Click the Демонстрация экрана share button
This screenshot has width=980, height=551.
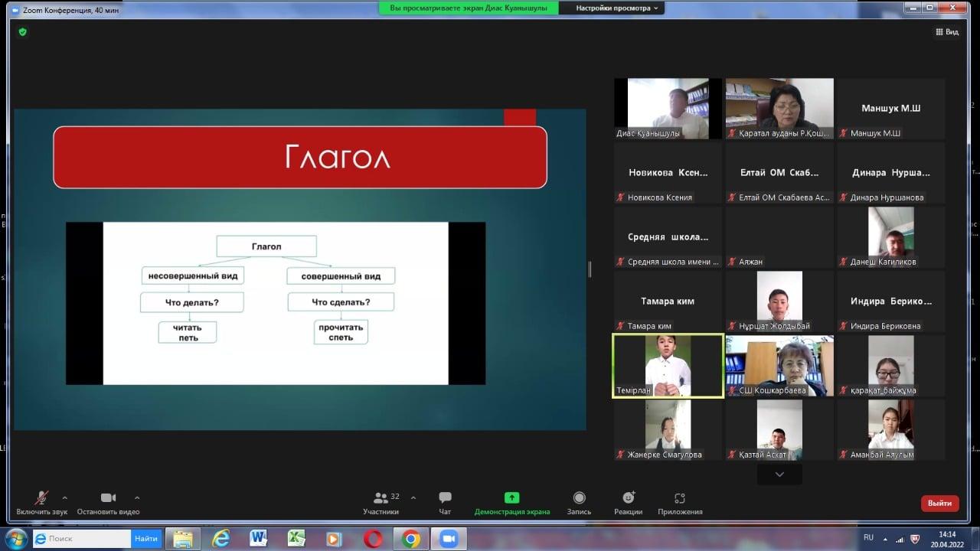[511, 502]
